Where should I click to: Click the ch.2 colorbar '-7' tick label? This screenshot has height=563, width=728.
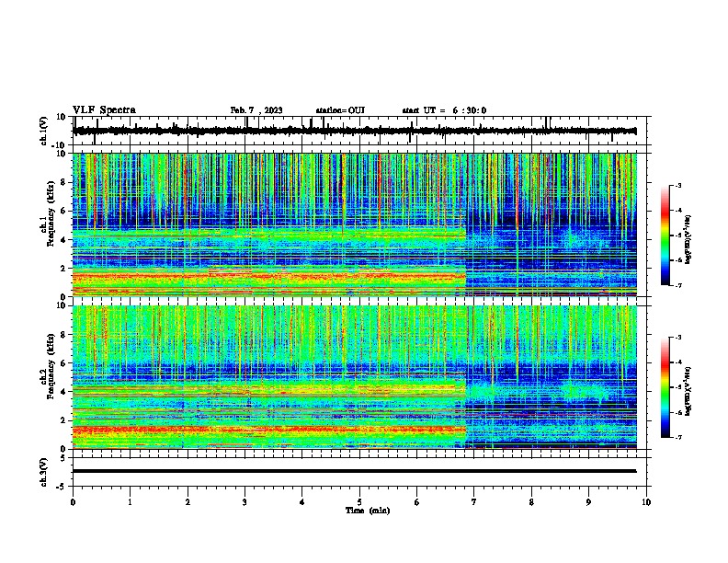coord(677,437)
